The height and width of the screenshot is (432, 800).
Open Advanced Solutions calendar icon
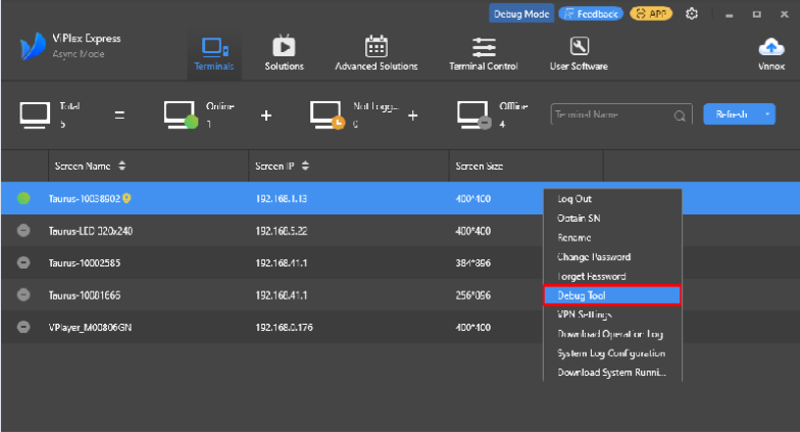(x=376, y=47)
